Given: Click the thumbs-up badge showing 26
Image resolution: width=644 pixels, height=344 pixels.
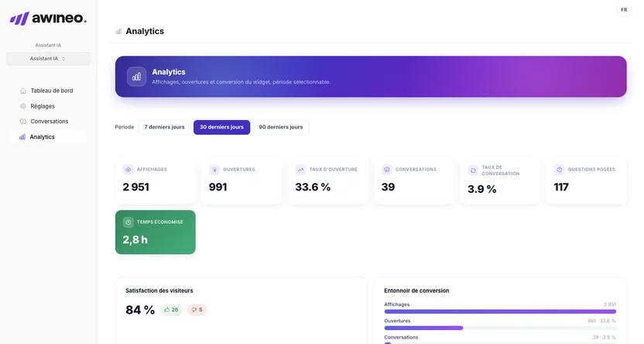Looking at the screenshot, I should (171, 310).
